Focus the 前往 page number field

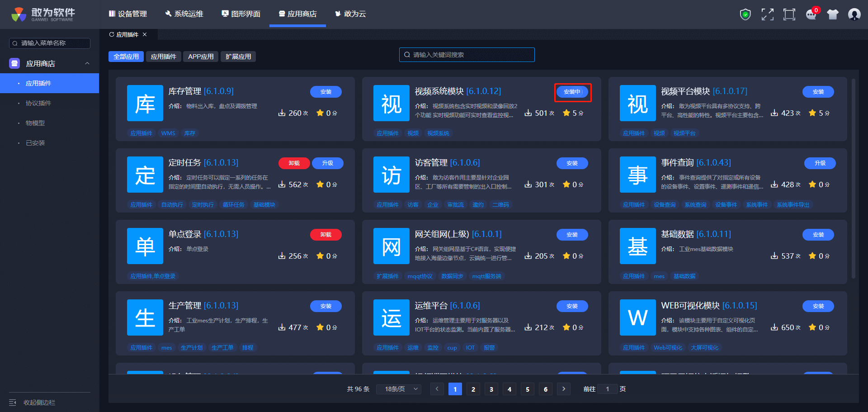pyautogui.click(x=608, y=389)
